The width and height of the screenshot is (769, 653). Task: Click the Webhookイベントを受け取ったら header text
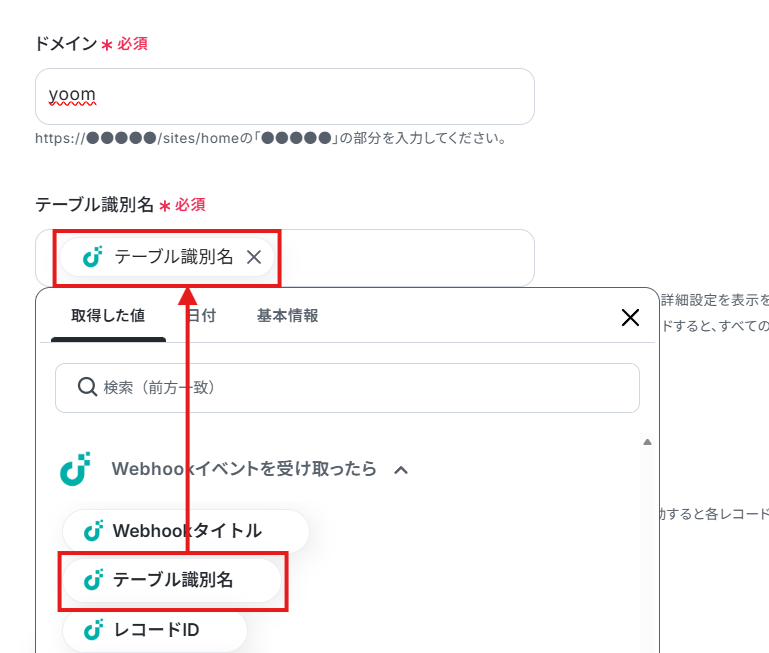(x=244, y=469)
